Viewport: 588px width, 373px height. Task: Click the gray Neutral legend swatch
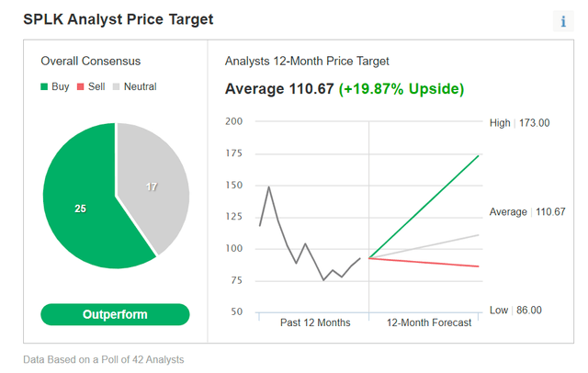(115, 87)
